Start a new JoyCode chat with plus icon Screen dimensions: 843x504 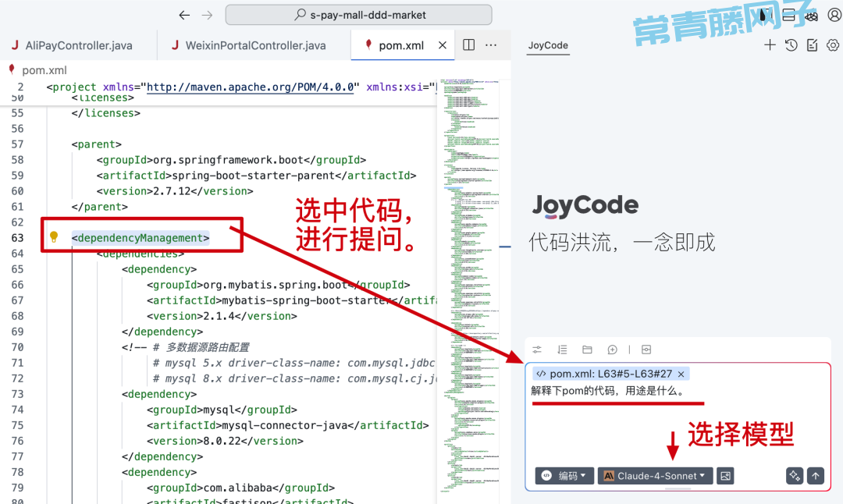click(x=770, y=45)
